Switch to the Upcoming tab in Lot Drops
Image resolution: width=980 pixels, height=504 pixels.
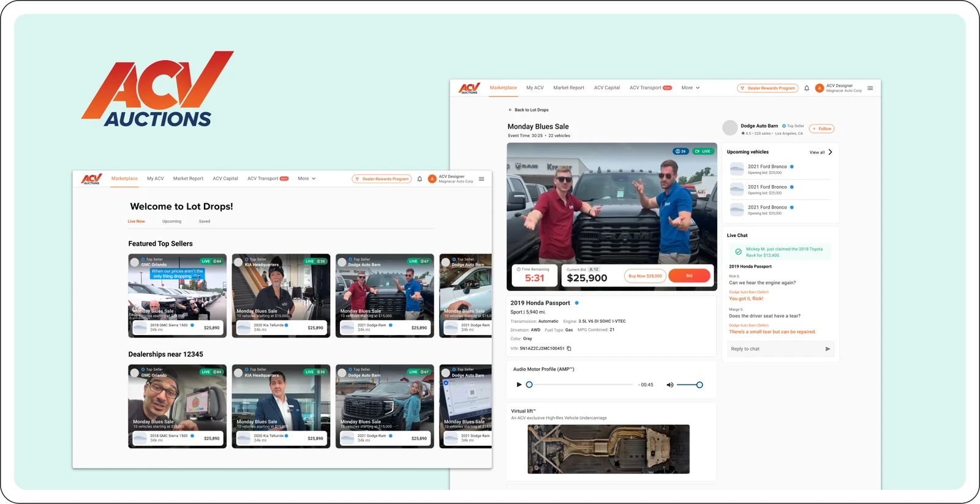click(171, 222)
